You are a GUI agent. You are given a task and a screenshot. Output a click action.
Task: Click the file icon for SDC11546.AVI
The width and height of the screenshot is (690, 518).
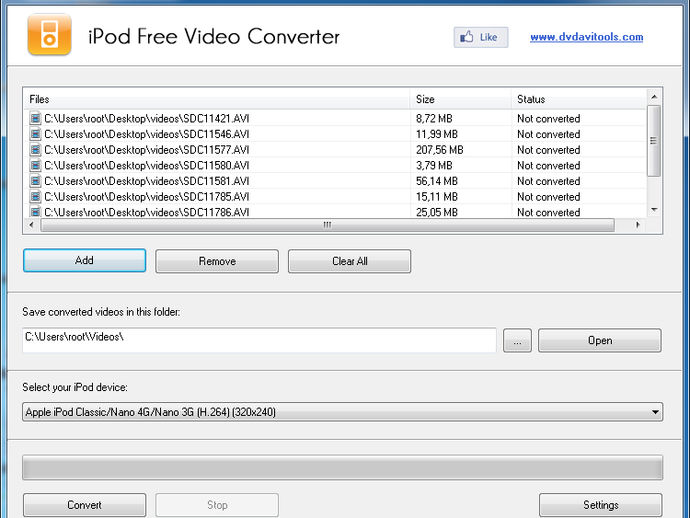[35, 134]
